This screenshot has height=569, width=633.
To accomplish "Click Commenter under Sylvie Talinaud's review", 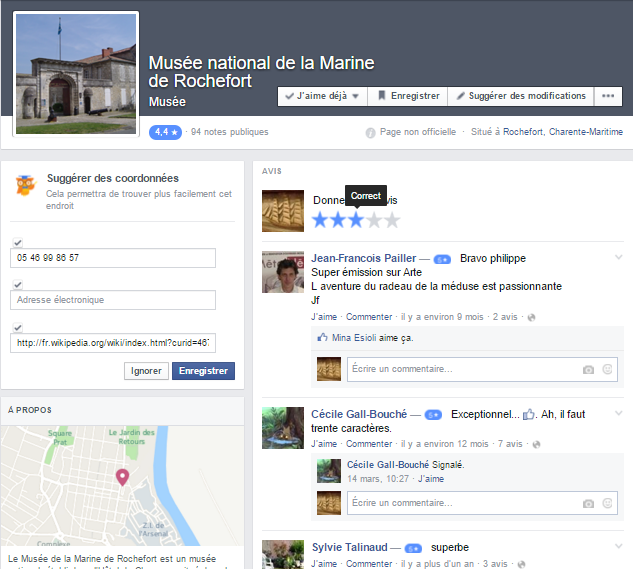I will click(x=369, y=564).
